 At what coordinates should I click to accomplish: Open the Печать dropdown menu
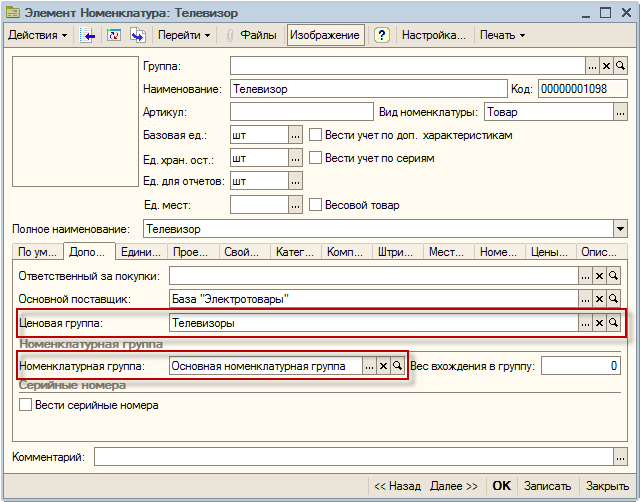[502, 35]
